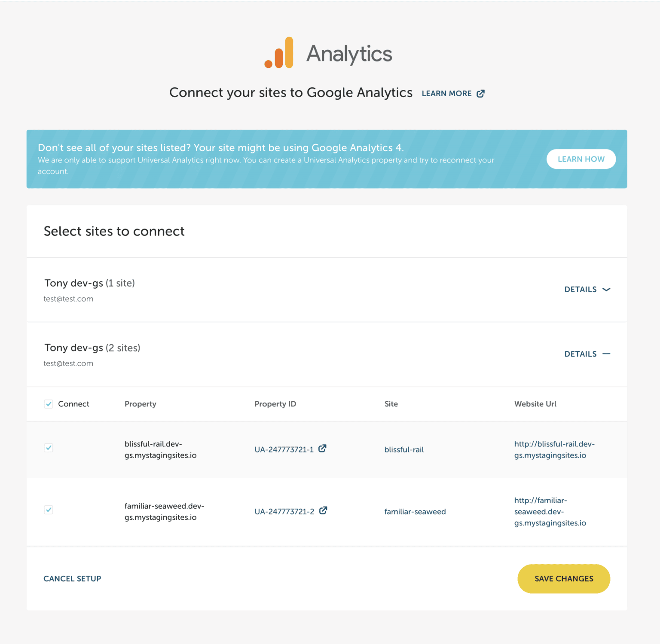Image resolution: width=660 pixels, height=644 pixels.
Task: Open the external link icon next to UA-247773721-2
Action: click(322, 511)
